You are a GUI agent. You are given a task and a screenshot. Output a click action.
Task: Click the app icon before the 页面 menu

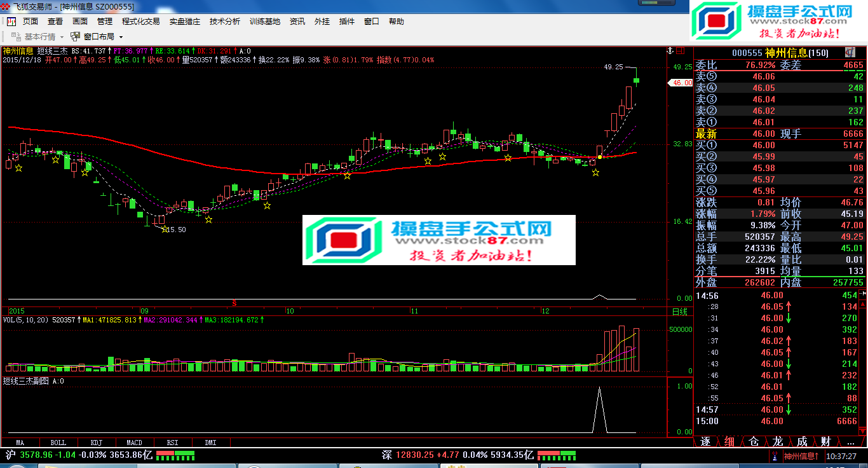point(11,22)
